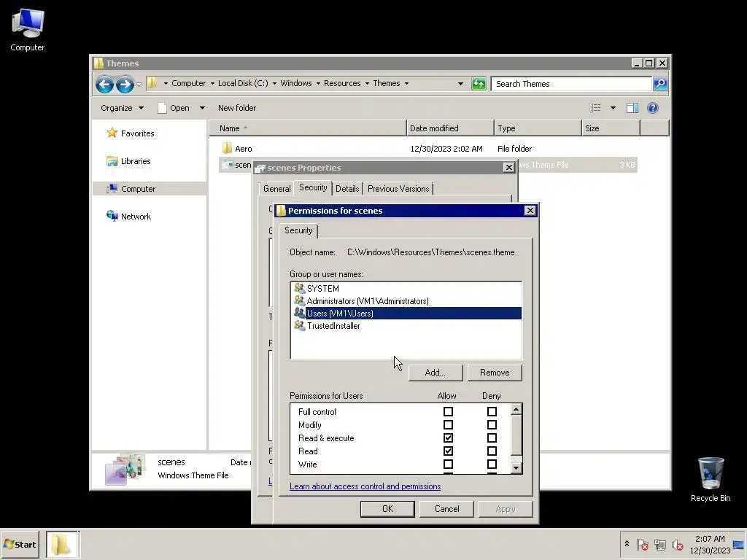The height and width of the screenshot is (560, 747).
Task: Show hidden tray icons arrow
Action: click(x=627, y=544)
